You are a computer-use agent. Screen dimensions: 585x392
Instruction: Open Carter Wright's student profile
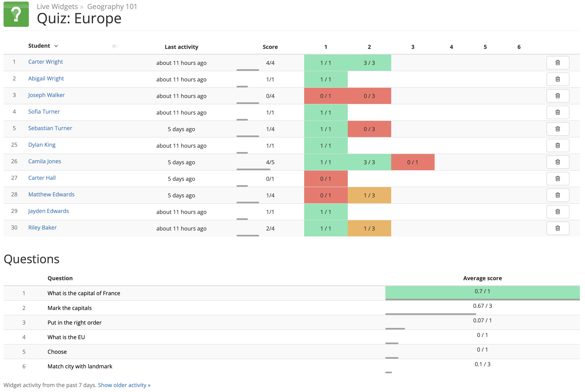pos(46,62)
